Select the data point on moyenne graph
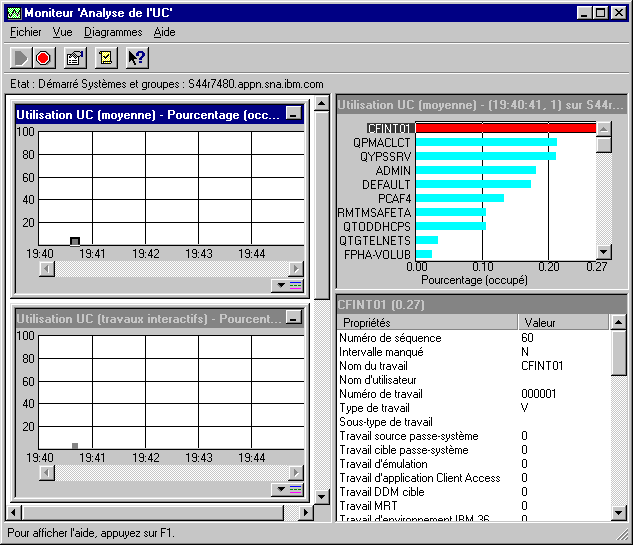Viewport: 633px width, 545px height. (75, 241)
